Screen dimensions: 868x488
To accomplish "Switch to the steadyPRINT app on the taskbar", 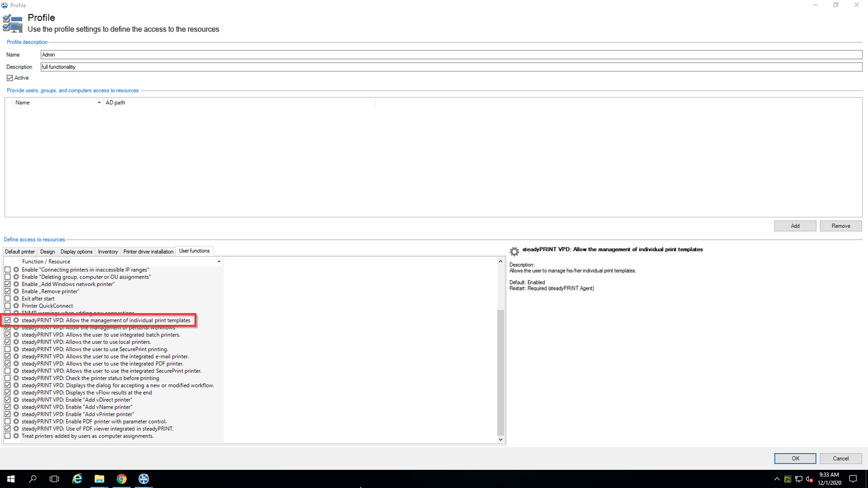I will (x=143, y=479).
